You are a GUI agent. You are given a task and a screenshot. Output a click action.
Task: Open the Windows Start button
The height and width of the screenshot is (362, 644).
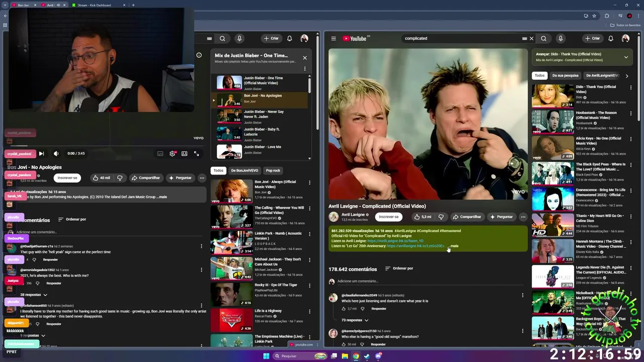coord(266,356)
